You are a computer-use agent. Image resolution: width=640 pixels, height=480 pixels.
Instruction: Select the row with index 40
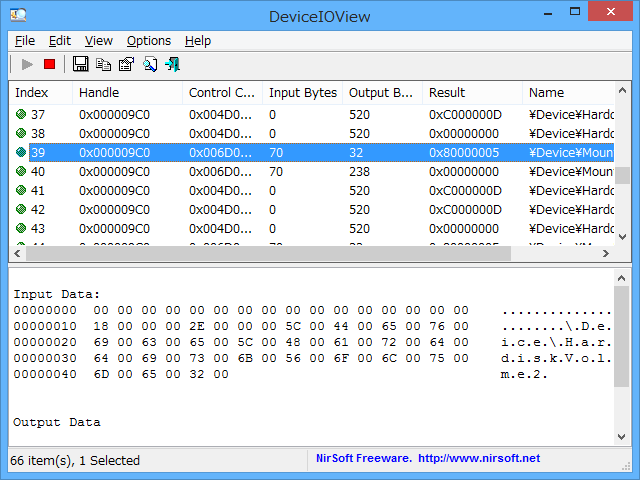tap(312, 171)
